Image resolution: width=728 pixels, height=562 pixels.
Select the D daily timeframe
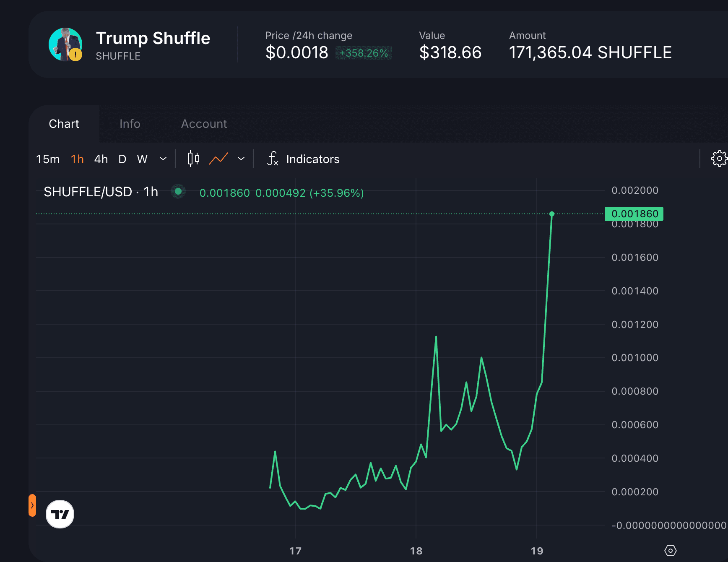pyautogui.click(x=122, y=159)
